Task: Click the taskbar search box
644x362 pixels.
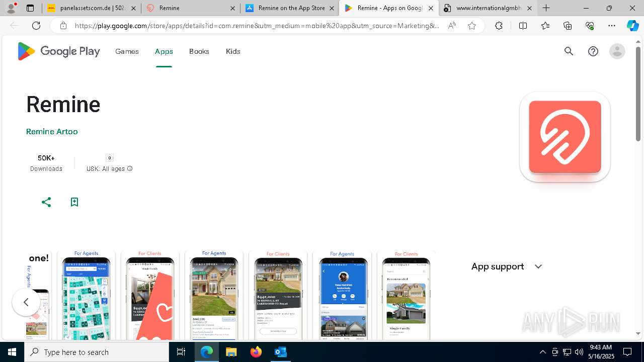Action: click(x=97, y=352)
